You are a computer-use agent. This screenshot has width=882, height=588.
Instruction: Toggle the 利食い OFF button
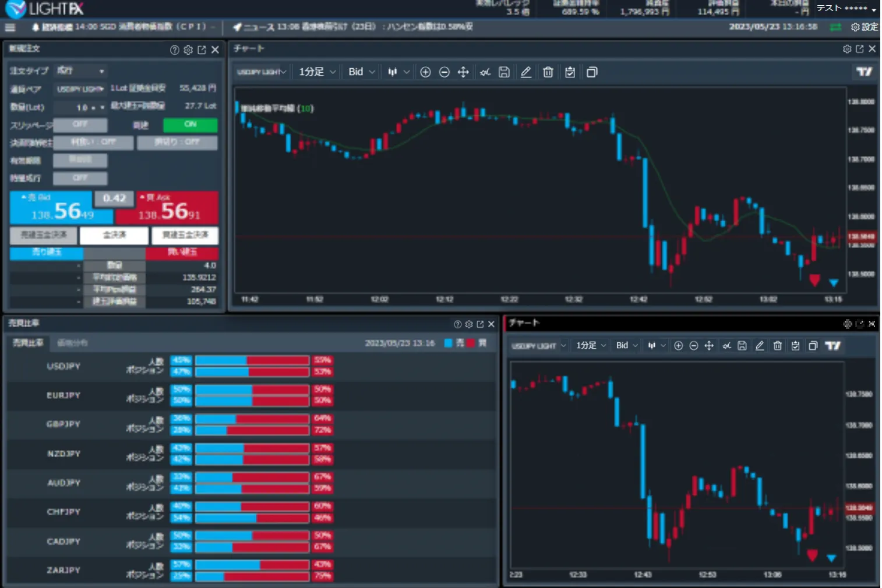[x=93, y=142]
